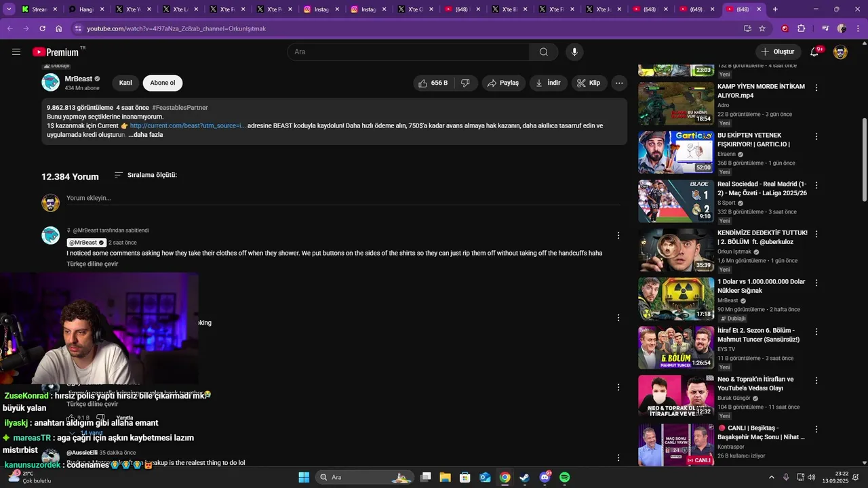Open menu for Kendimize Dedektif Tuttuk video
Image resolution: width=868 pixels, height=488 pixels.
816,234
